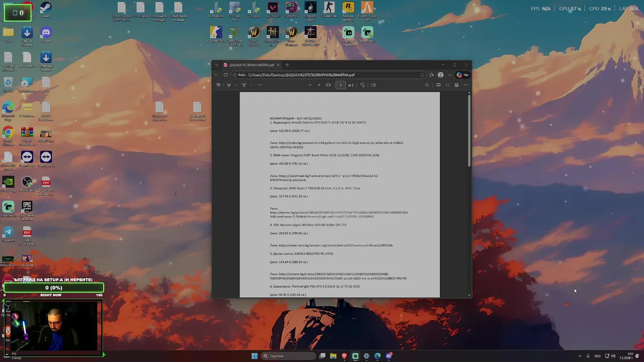The image size is (644, 362).
Task: Click the CPU 29% overlay readout
Action: [x=600, y=9]
